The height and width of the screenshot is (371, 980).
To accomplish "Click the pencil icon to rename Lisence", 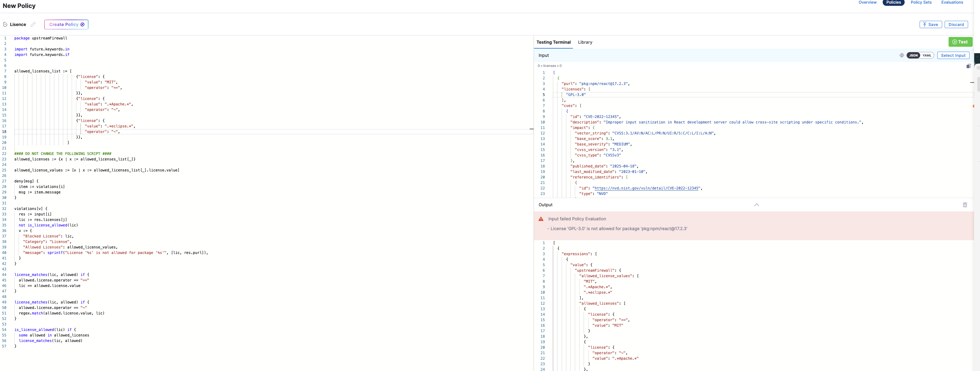I will point(33,24).
